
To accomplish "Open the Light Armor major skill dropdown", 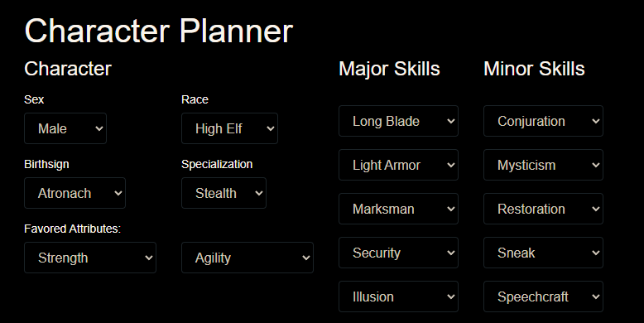I will (398, 165).
